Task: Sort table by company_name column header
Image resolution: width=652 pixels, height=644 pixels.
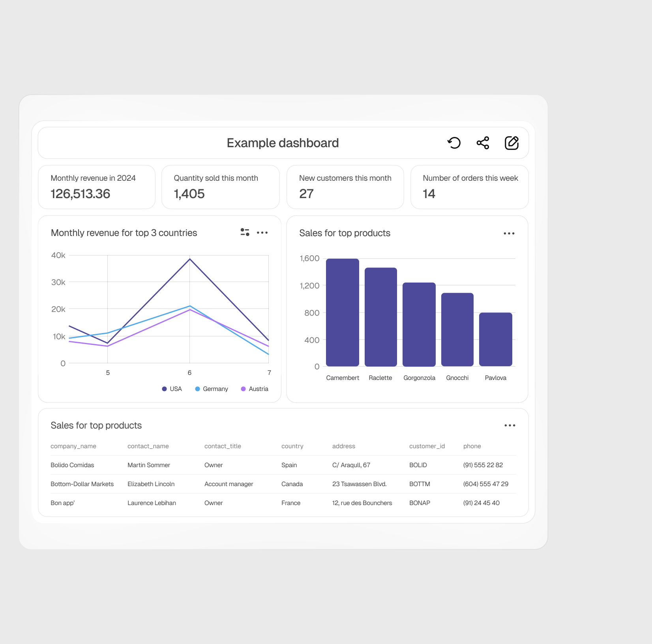Action: (x=73, y=446)
